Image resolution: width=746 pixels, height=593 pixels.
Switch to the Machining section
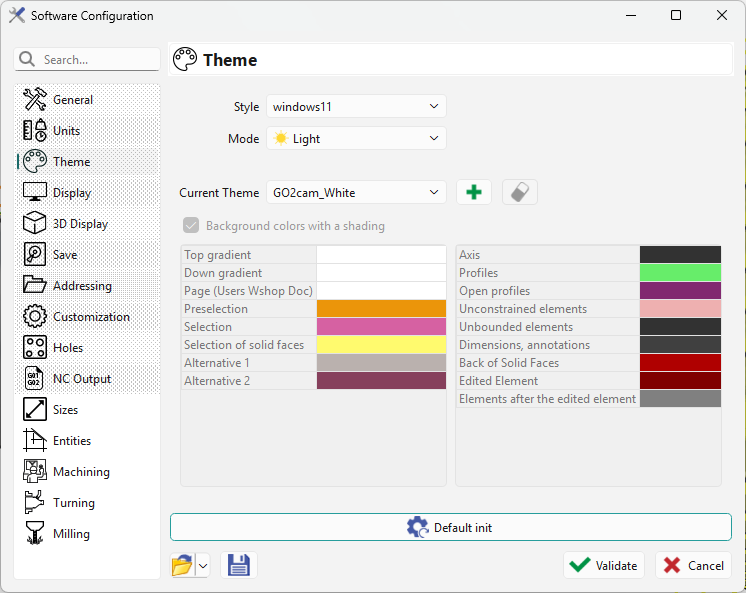coord(80,472)
